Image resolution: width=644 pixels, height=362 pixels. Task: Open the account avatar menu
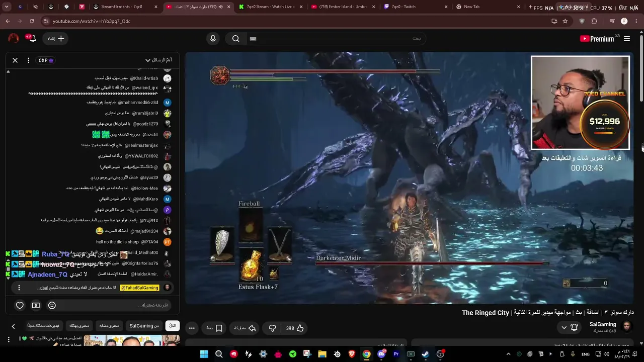coord(14,39)
